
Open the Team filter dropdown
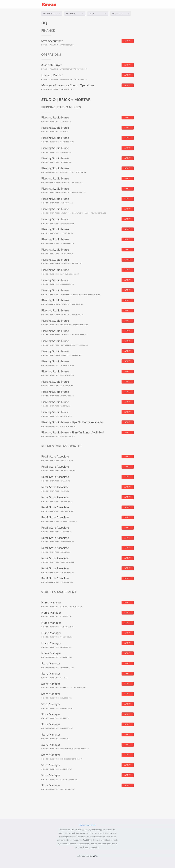coord(97,13)
